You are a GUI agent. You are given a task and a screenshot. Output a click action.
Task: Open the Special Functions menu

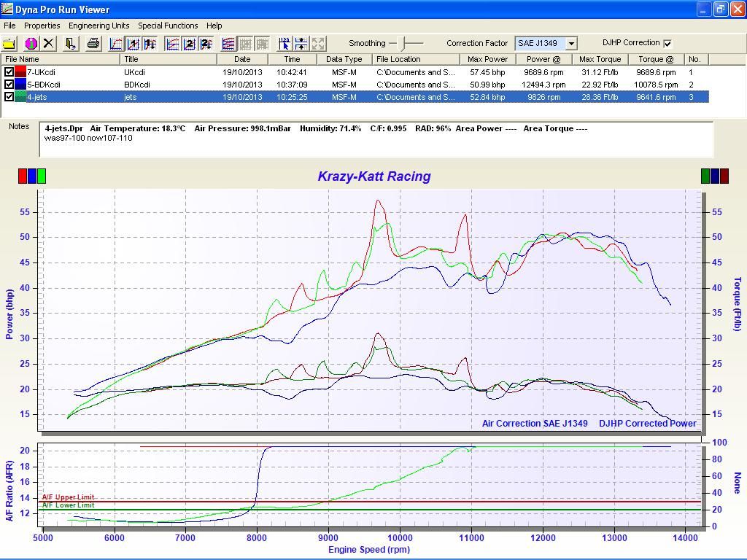[168, 26]
